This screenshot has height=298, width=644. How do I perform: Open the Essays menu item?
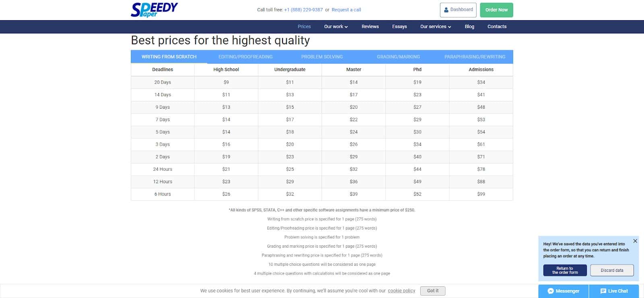399,27
